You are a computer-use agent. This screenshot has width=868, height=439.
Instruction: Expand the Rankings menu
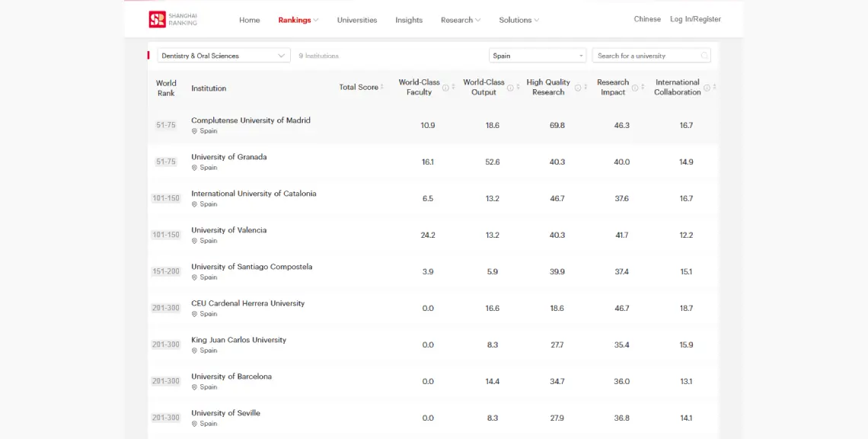tap(298, 20)
